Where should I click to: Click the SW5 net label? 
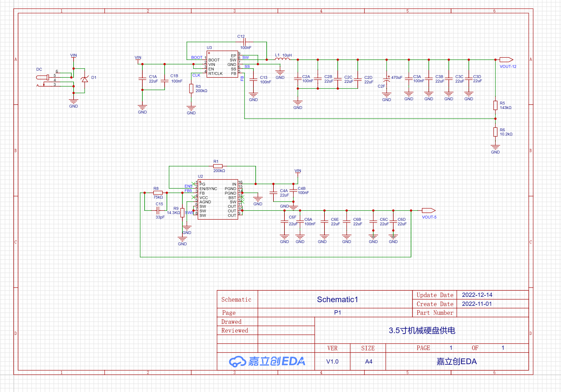pyautogui.click(x=189, y=213)
